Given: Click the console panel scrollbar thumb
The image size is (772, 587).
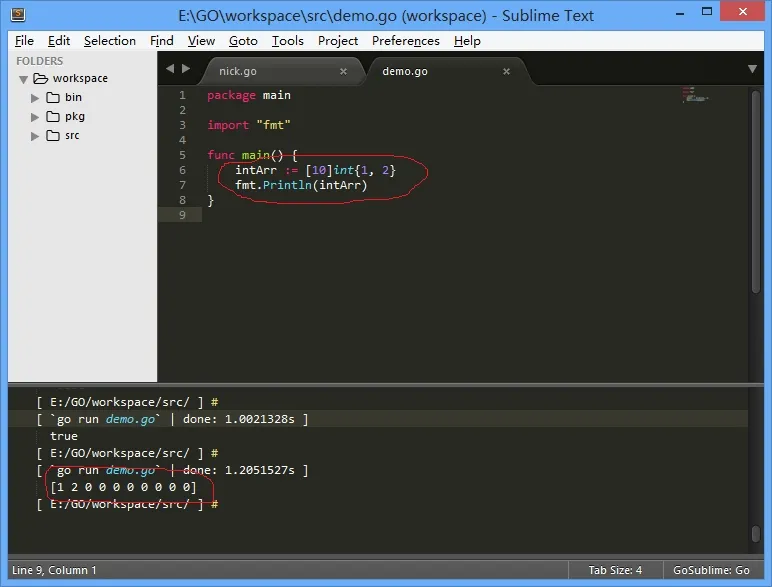Looking at the screenshot, I should [756, 534].
